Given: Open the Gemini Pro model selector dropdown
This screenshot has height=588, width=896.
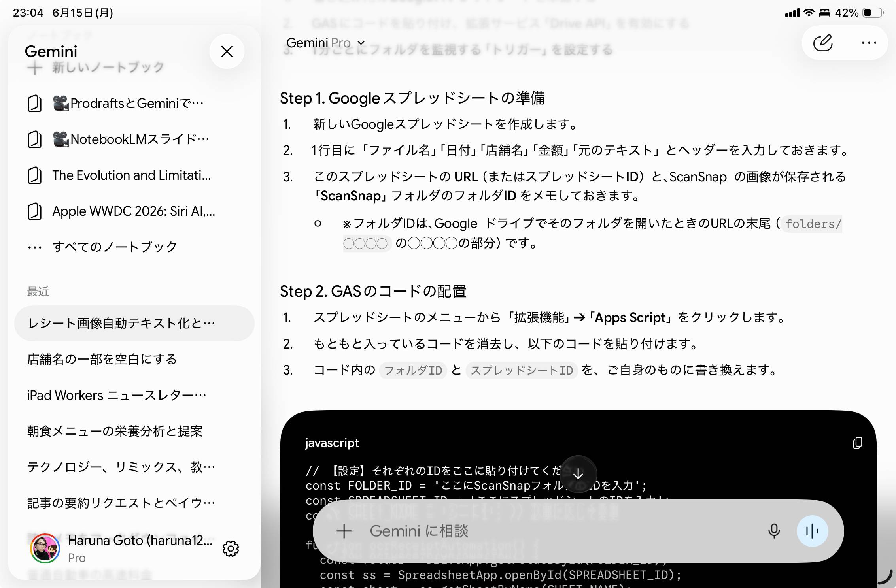Looking at the screenshot, I should [x=325, y=43].
